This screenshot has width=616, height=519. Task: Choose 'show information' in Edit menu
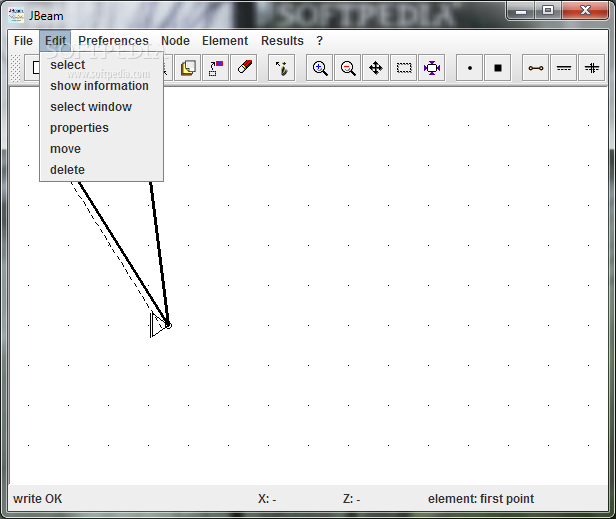click(x=101, y=86)
